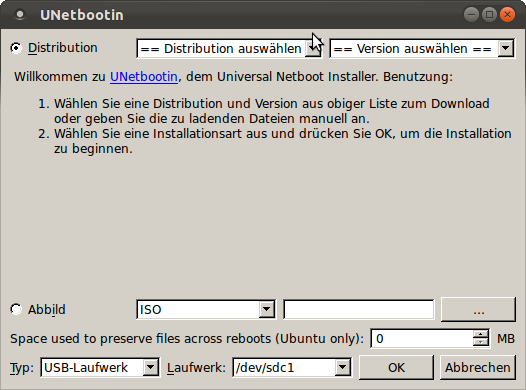526x390 pixels.
Task: Select the Abbild radio button
Action: pos(15,309)
